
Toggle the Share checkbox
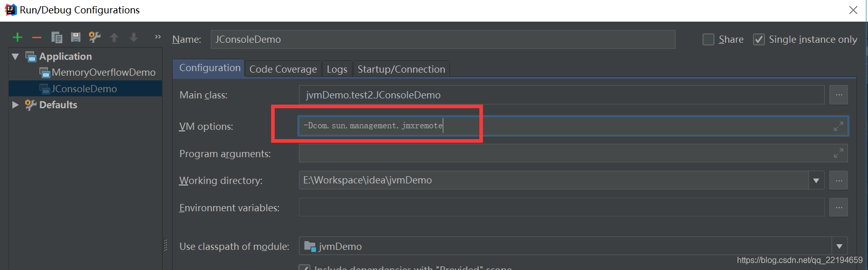coord(708,39)
